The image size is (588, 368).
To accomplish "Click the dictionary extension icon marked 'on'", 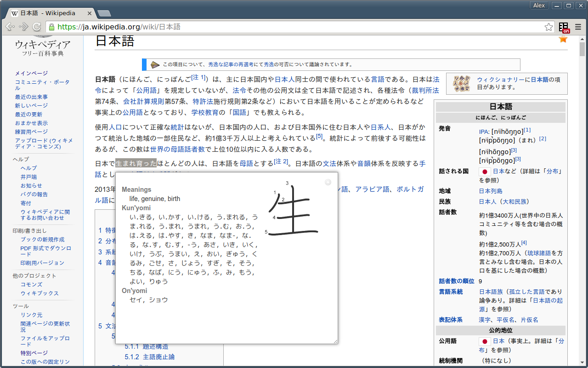I will click(564, 27).
